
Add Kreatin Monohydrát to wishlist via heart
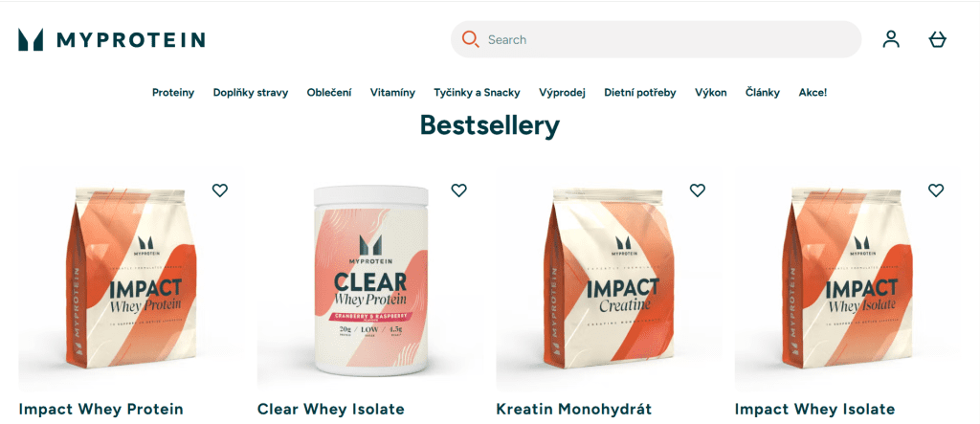(x=698, y=190)
